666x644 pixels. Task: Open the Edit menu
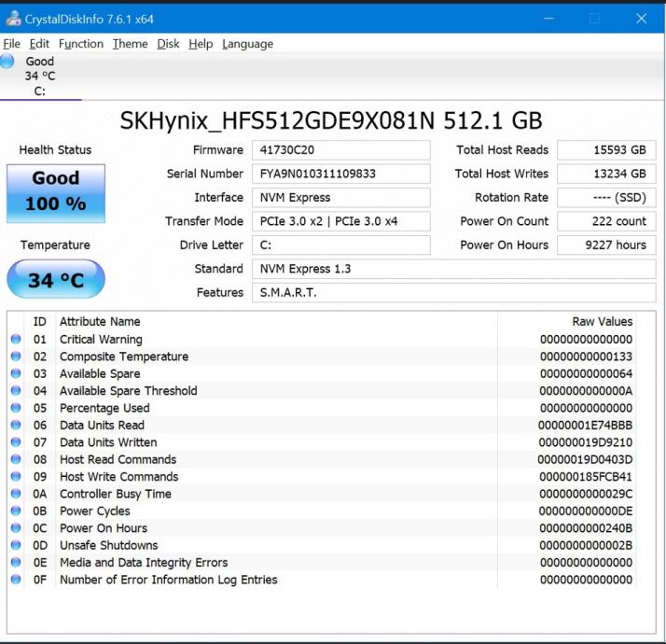click(x=39, y=44)
